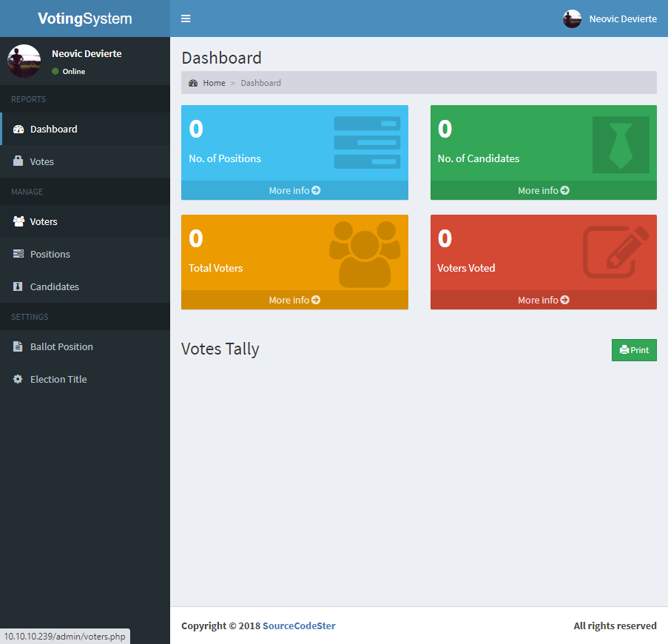Screen dimensions: 668x644
Task: Open More info on Voters Voted card
Action: click(x=543, y=300)
